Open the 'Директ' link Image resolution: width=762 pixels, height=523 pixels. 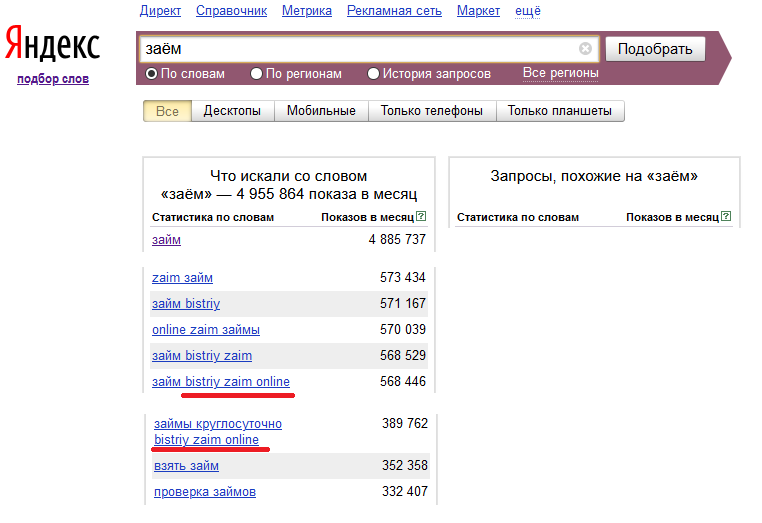coord(160,11)
